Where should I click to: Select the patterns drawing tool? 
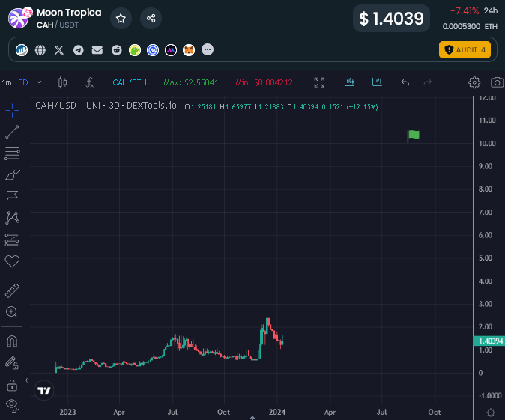pyautogui.click(x=12, y=218)
